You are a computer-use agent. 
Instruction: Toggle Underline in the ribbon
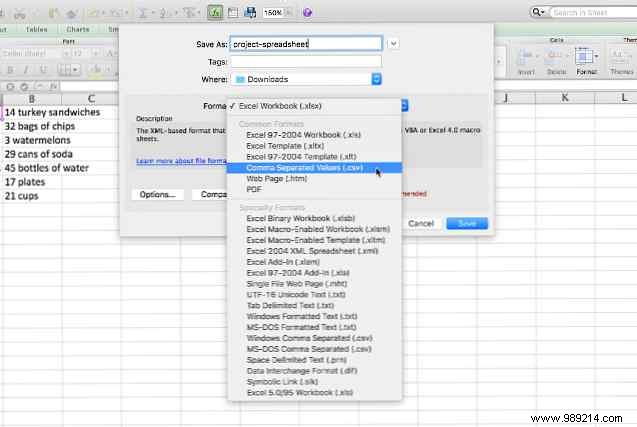pos(43,70)
